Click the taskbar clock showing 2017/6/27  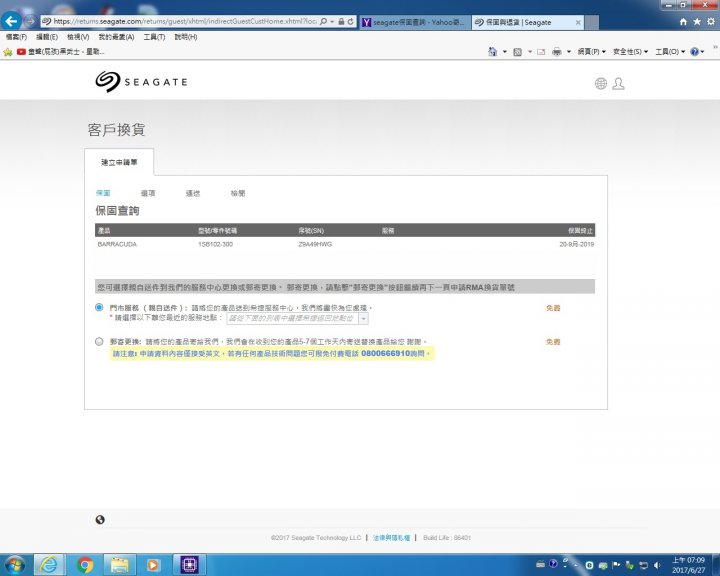[688, 565]
